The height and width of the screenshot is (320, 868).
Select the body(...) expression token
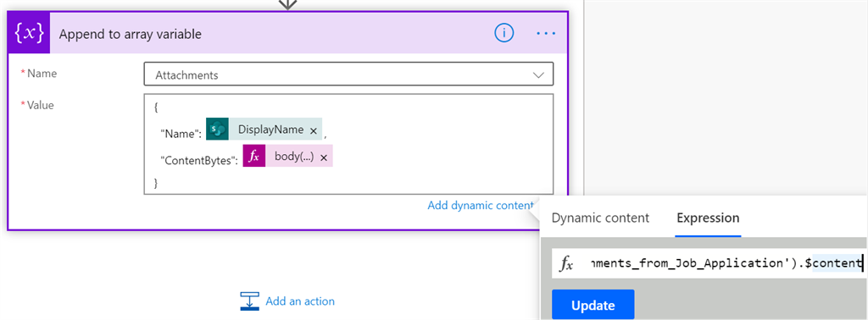287,157
